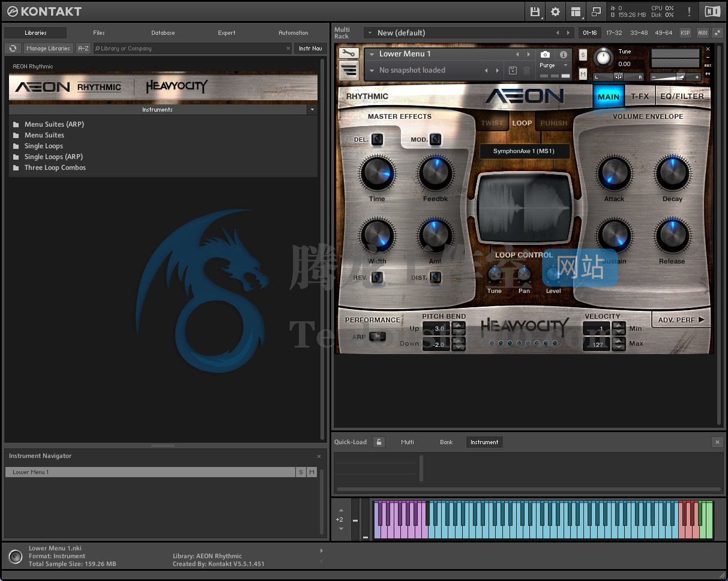Open Kontakt options via the gear icon
The height and width of the screenshot is (581, 728).
coord(556,11)
